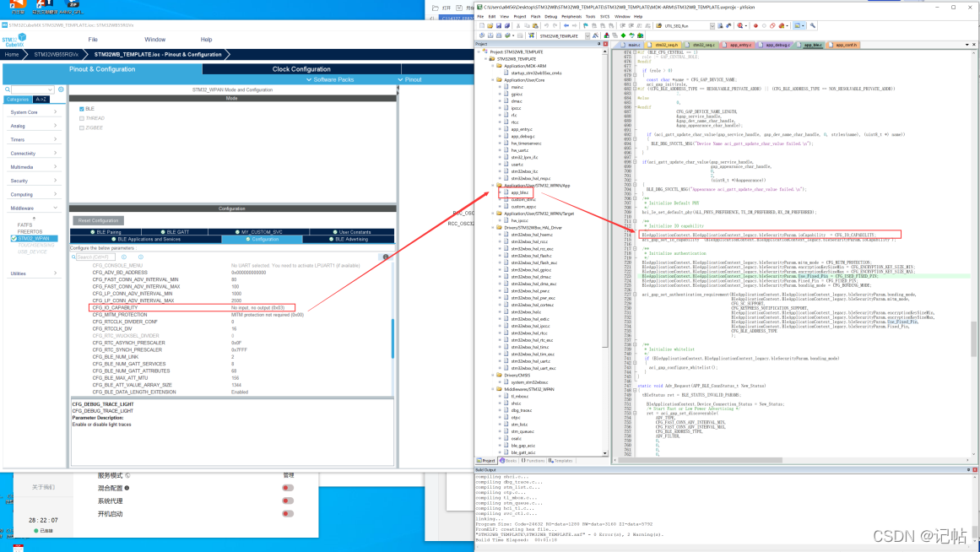This screenshot has width=980, height=552.
Task: Toggle the 开机启动 switch
Action: pyautogui.click(x=288, y=514)
